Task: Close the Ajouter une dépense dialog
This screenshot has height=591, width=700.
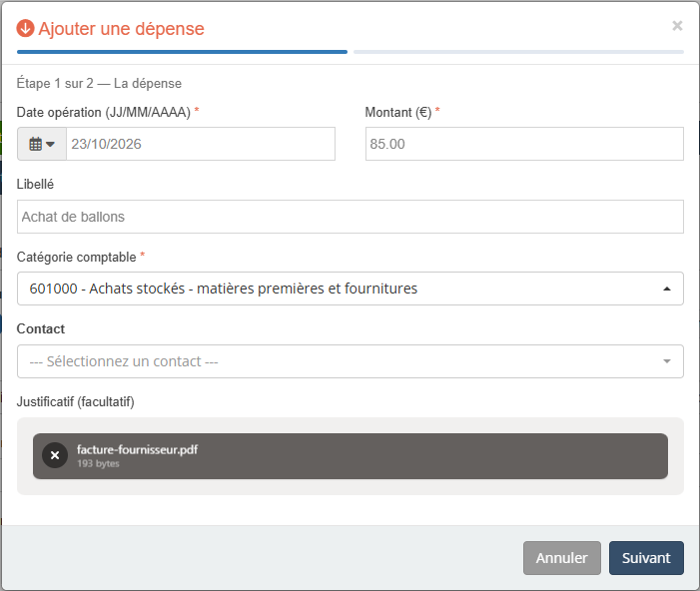Action: click(677, 26)
